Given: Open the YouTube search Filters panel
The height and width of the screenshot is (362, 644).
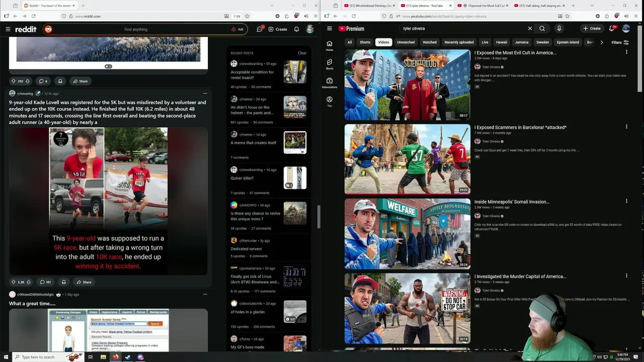Looking at the screenshot, I should pyautogui.click(x=620, y=42).
